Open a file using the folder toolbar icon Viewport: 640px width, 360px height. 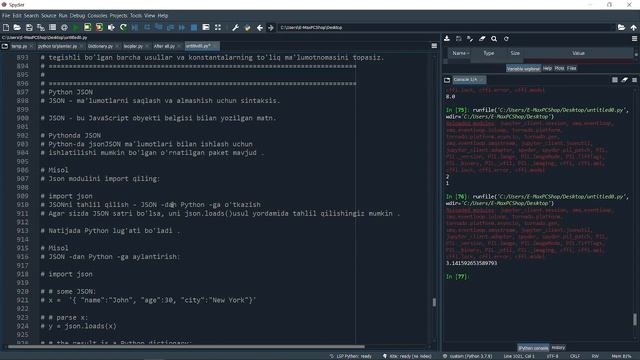[17, 27]
